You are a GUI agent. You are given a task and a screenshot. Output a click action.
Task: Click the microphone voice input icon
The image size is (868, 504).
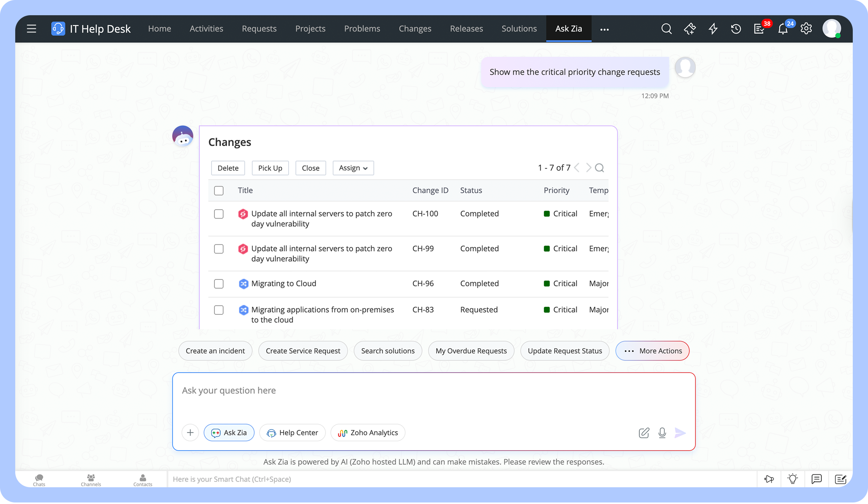click(x=662, y=433)
